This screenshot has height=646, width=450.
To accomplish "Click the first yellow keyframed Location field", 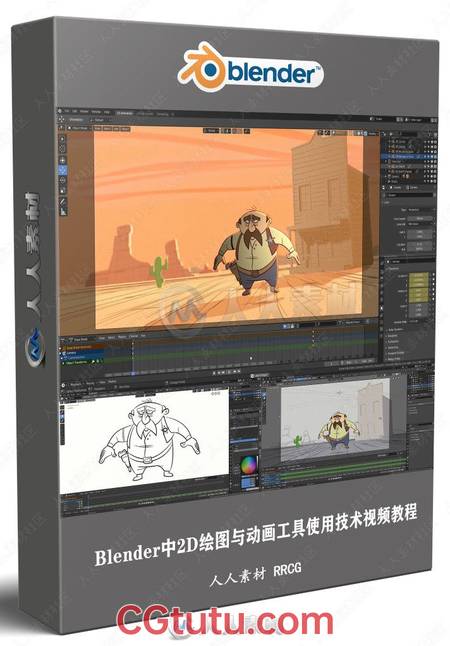I will [419, 275].
